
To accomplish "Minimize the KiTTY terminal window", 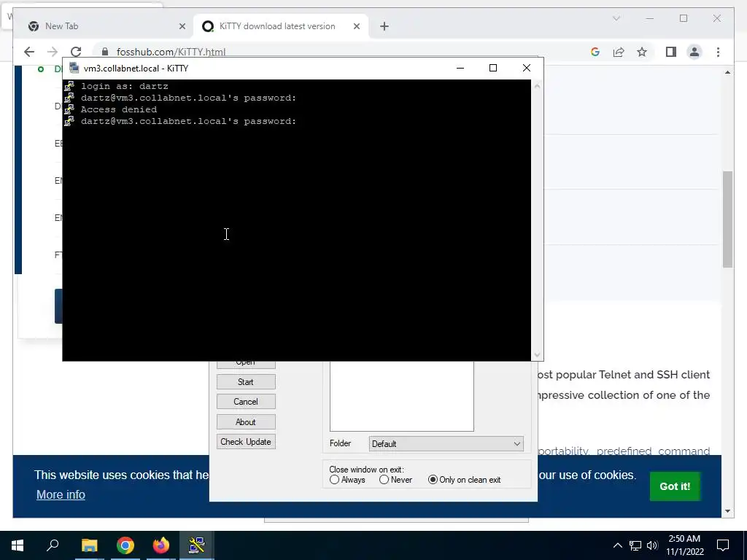I will 460,68.
